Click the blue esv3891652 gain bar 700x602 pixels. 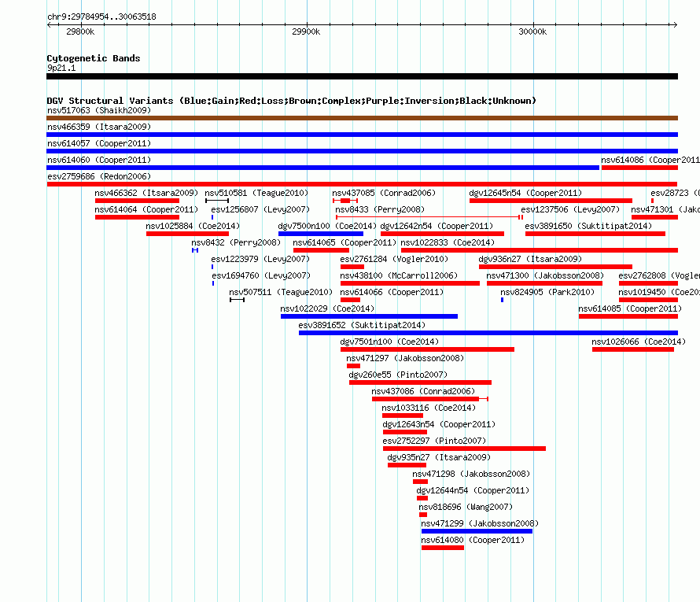[488, 333]
